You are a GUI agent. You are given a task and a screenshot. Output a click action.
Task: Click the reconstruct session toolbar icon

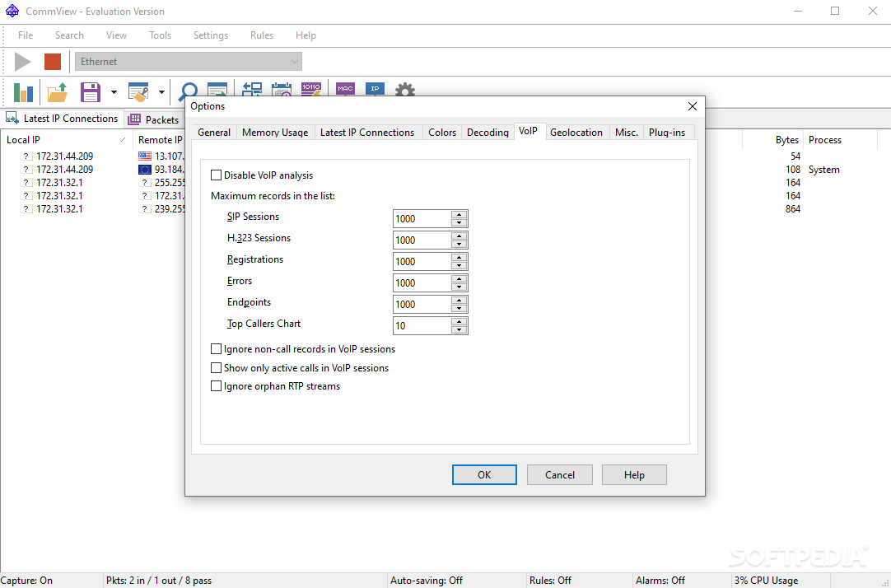coord(252,89)
